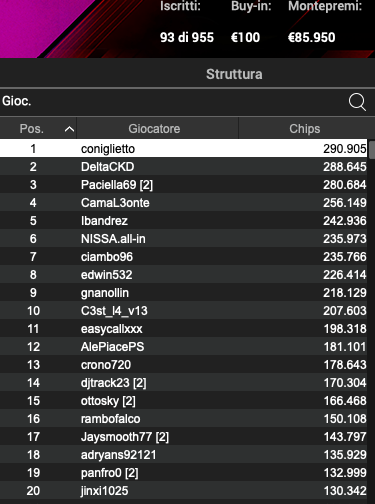
Task: Select player ciambo96
Action: pyautogui.click(x=107, y=257)
